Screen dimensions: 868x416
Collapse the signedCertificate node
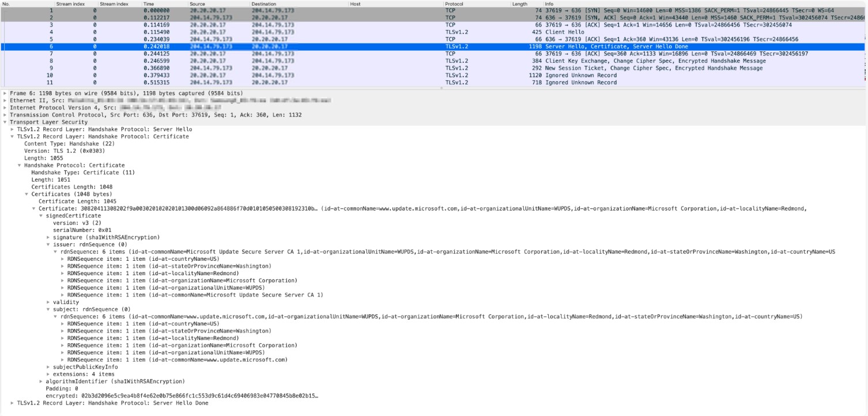(41, 216)
